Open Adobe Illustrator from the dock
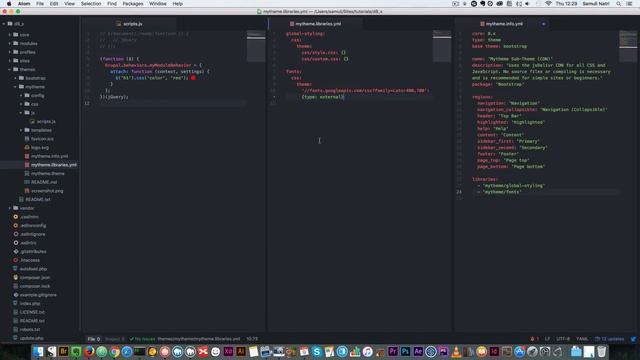Screen dimensions: 640x360 point(241,351)
